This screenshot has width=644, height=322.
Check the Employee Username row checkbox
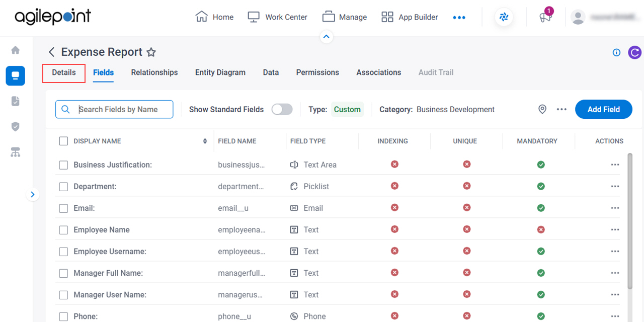(x=63, y=251)
